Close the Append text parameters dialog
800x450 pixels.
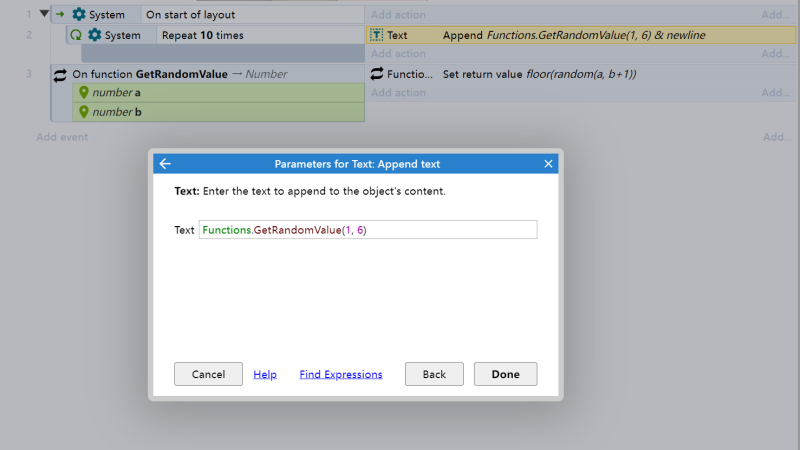tap(548, 164)
